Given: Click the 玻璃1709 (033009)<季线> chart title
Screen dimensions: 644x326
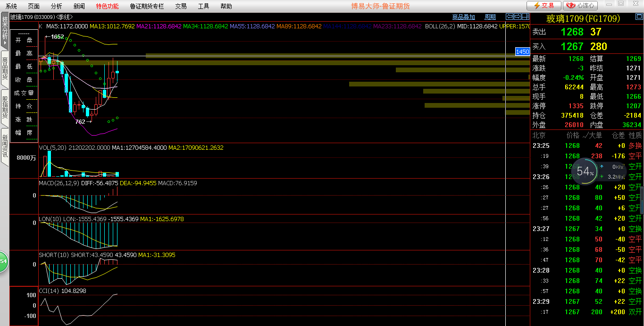Looking at the screenshot, I should [x=42, y=17].
